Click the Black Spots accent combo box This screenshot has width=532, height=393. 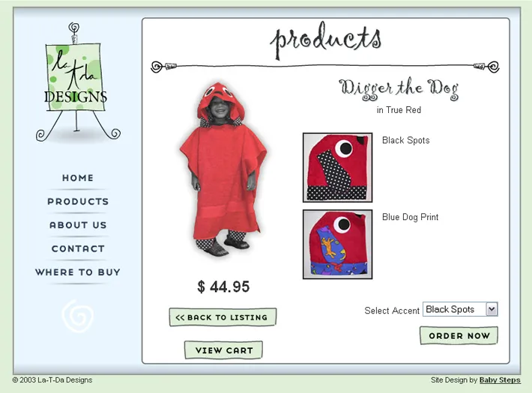pyautogui.click(x=460, y=309)
